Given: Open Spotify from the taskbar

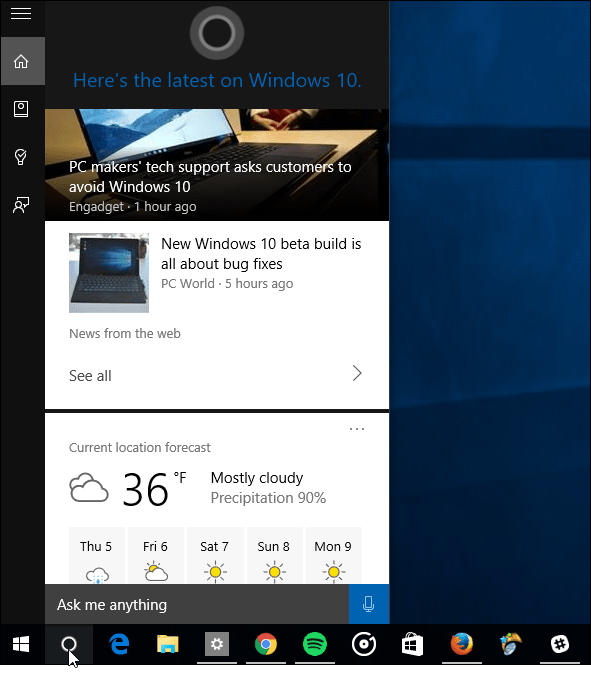Looking at the screenshot, I should click(x=315, y=644).
